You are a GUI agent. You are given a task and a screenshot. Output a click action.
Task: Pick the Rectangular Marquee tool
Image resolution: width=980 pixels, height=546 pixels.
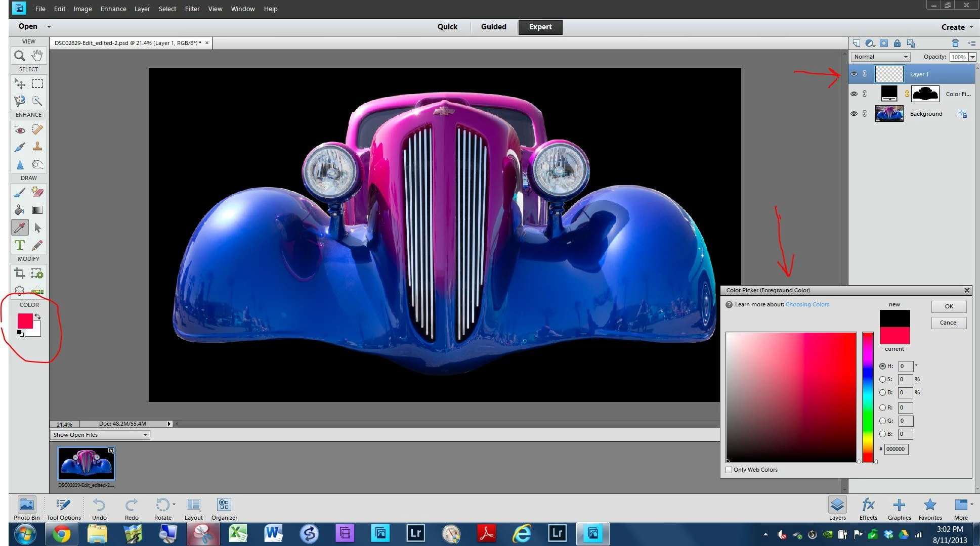[37, 83]
